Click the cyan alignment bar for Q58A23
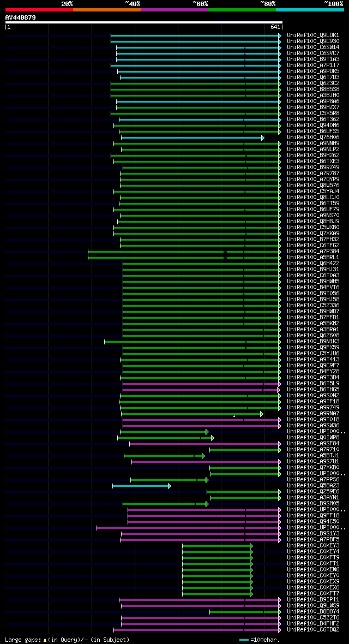 point(142,486)
